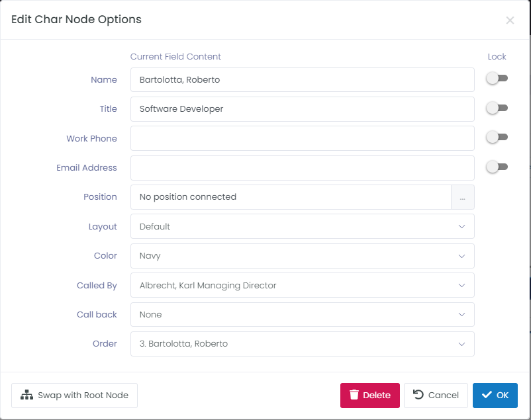531x420 pixels.
Task: Expand the Called By dropdown
Action: pyautogui.click(x=303, y=285)
